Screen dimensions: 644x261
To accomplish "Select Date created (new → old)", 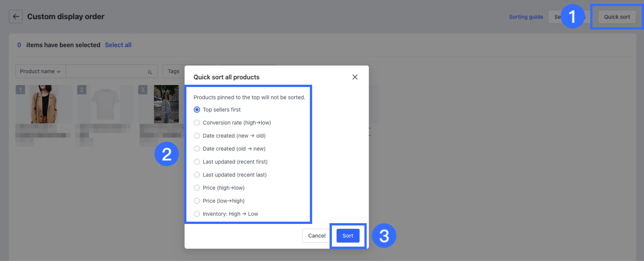I will [x=197, y=136].
